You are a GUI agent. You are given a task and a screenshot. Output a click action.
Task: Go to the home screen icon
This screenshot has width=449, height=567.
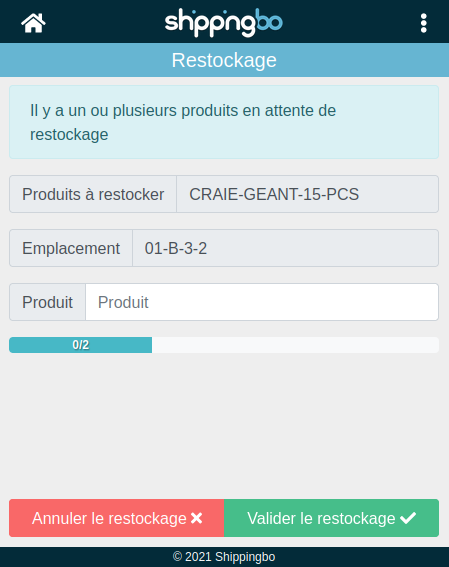[33, 23]
